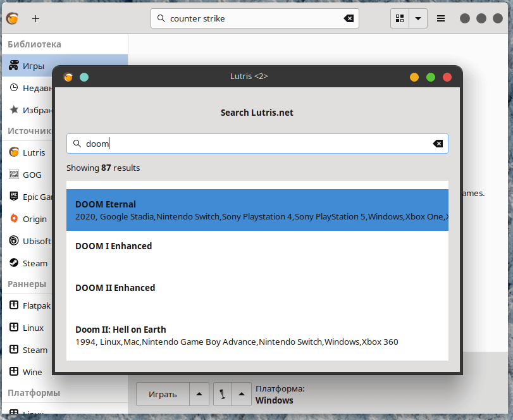
Task: Open the Epic Games source
Action: pyautogui.click(x=27, y=197)
